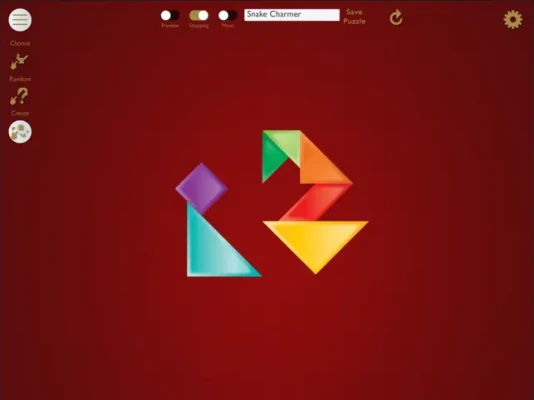Toggle the Move switch
This screenshot has height=400, width=534.
pos(227,15)
